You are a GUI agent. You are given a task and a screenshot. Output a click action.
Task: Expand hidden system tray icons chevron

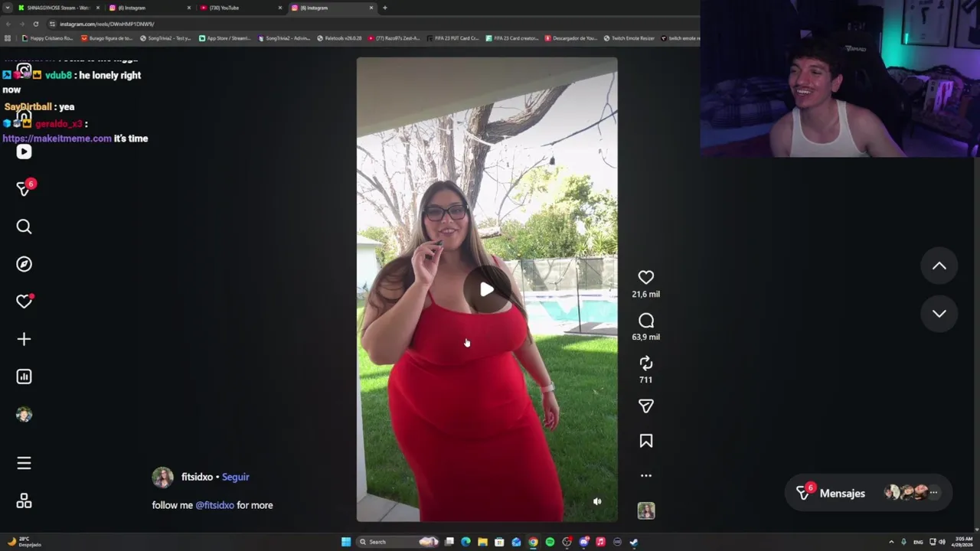(x=891, y=542)
